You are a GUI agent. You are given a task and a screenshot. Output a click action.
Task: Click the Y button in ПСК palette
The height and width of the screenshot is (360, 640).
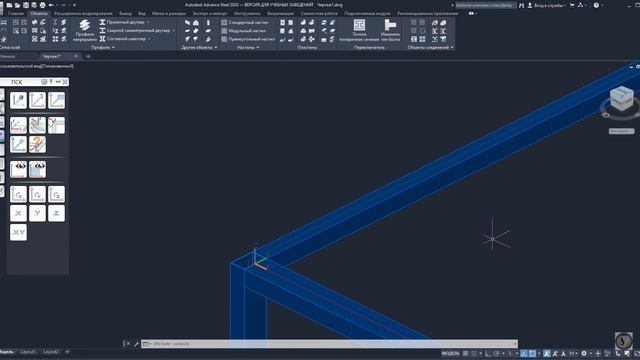click(37, 213)
